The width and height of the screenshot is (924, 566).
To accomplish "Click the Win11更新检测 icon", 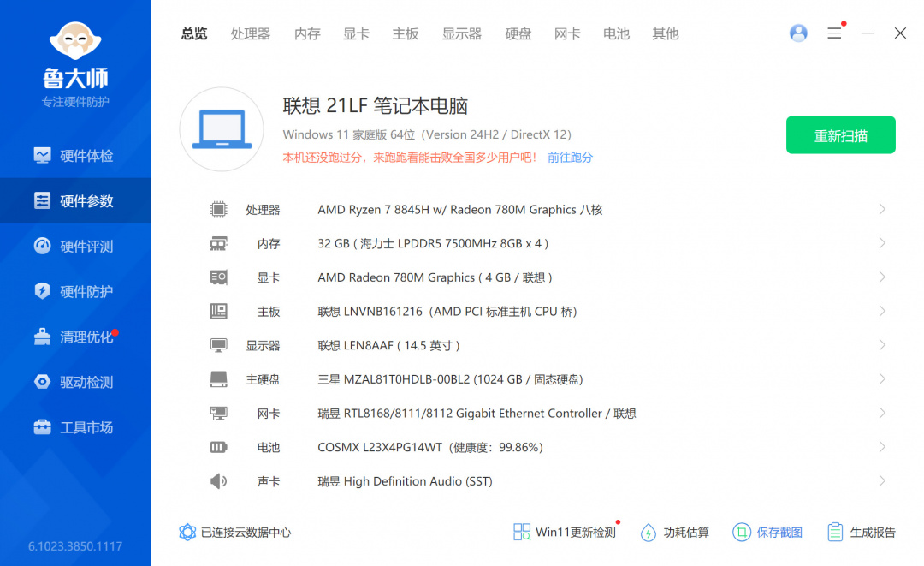I will tap(522, 532).
